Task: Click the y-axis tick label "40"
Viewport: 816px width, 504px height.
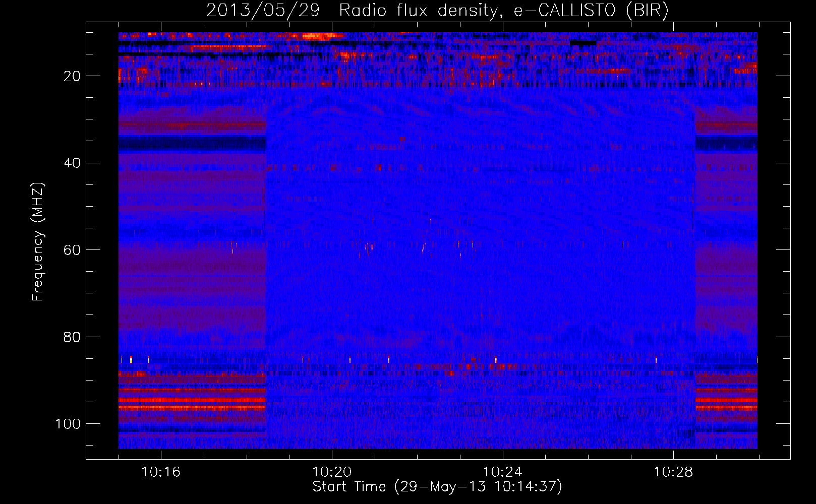Action: click(73, 163)
